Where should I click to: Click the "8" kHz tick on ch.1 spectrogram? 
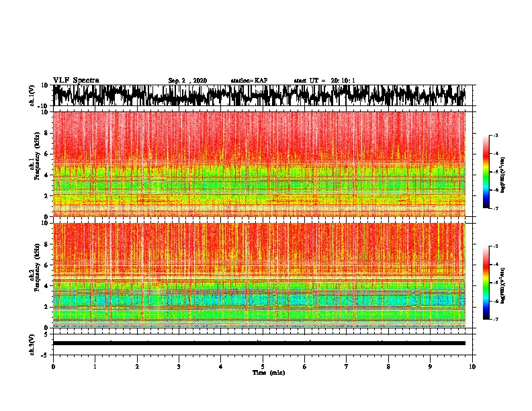click(x=46, y=133)
